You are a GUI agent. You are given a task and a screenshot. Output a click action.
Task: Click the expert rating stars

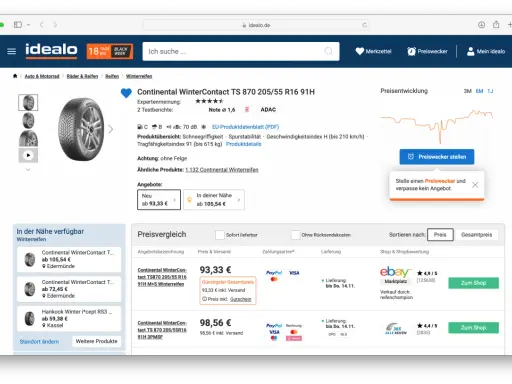coord(209,101)
